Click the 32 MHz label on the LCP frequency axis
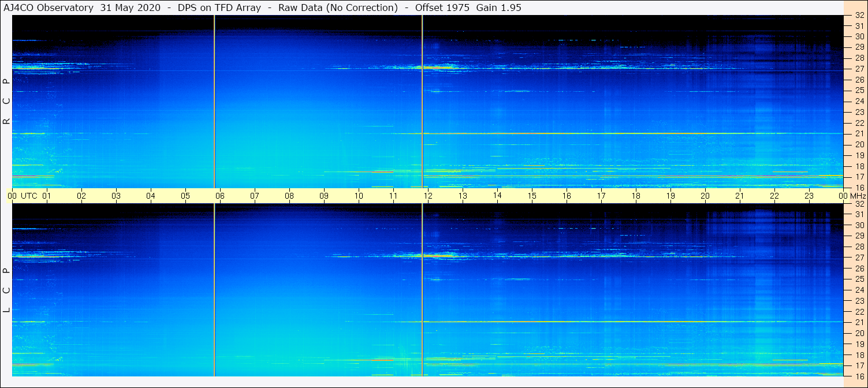868x388 pixels. click(x=859, y=204)
